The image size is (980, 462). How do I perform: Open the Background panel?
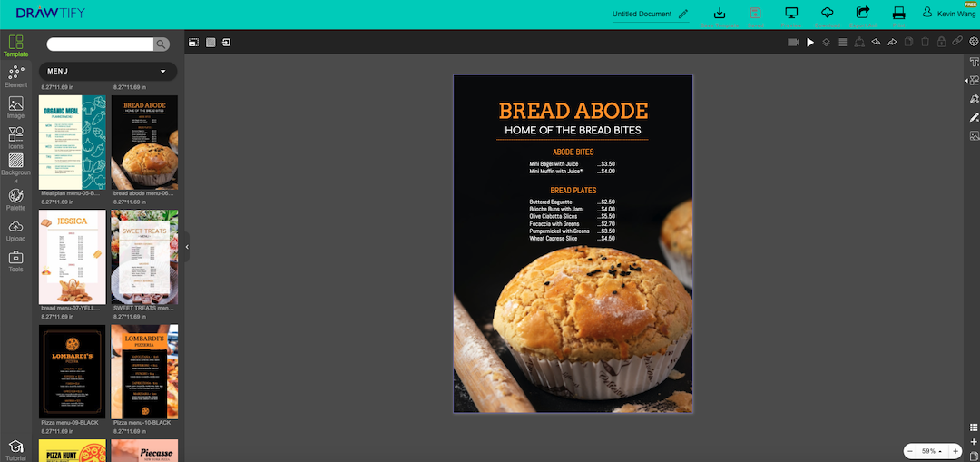pyautogui.click(x=15, y=169)
